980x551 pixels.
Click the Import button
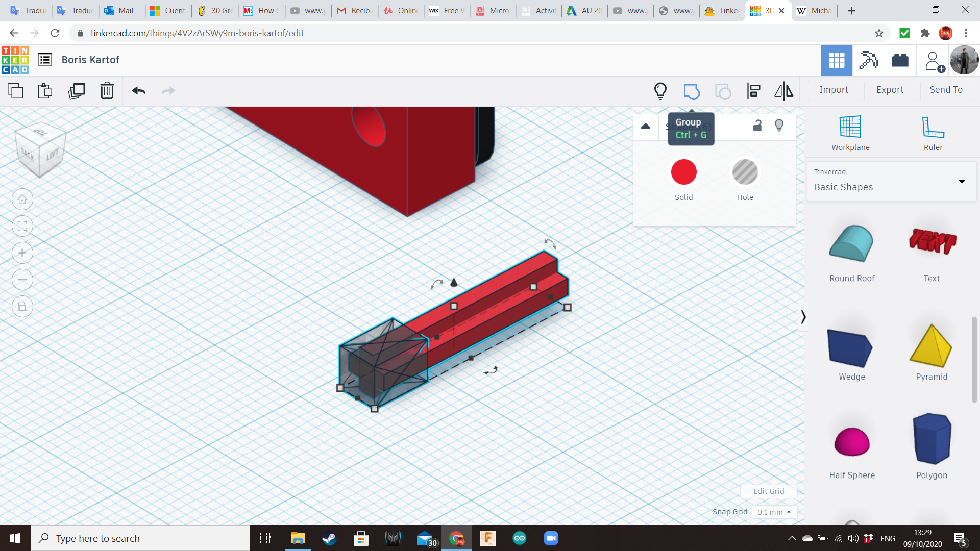click(834, 90)
